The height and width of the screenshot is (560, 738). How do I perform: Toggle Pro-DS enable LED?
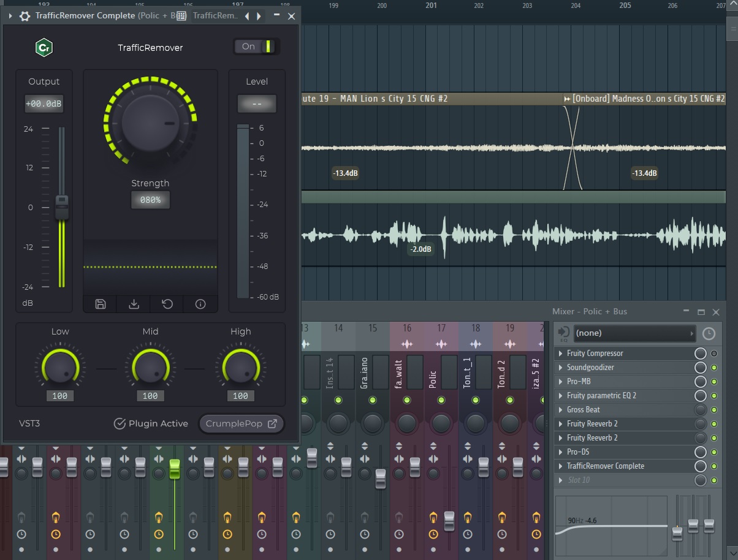[713, 452]
